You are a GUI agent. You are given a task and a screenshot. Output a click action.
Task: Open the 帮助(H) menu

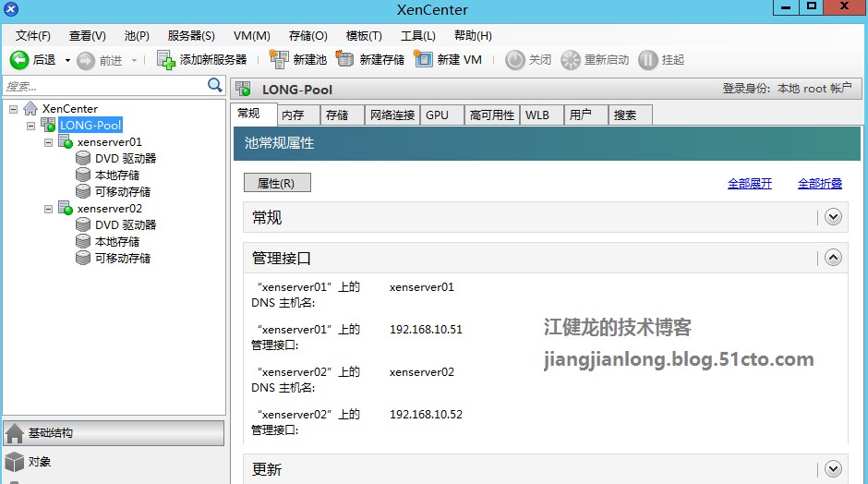coord(473,36)
